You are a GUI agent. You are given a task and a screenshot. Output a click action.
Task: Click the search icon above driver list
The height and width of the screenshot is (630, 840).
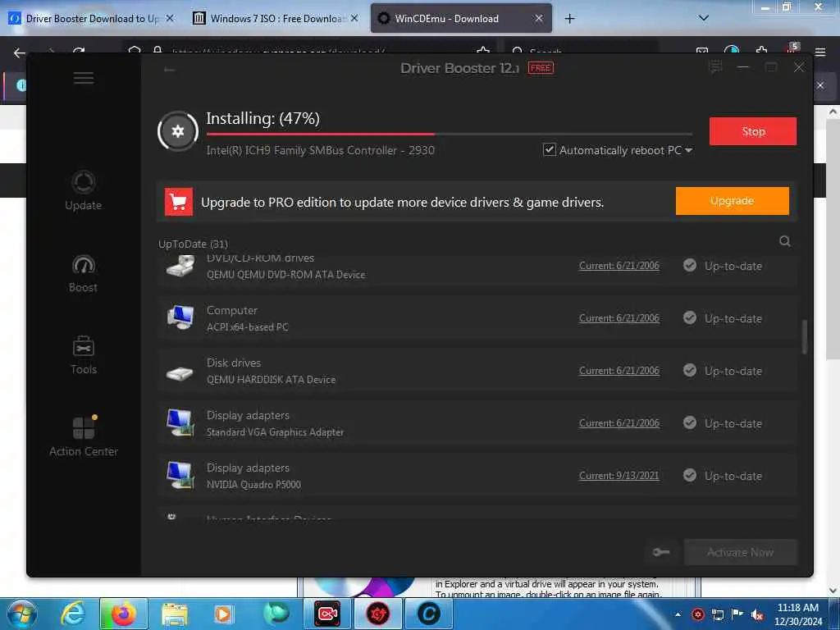click(785, 242)
